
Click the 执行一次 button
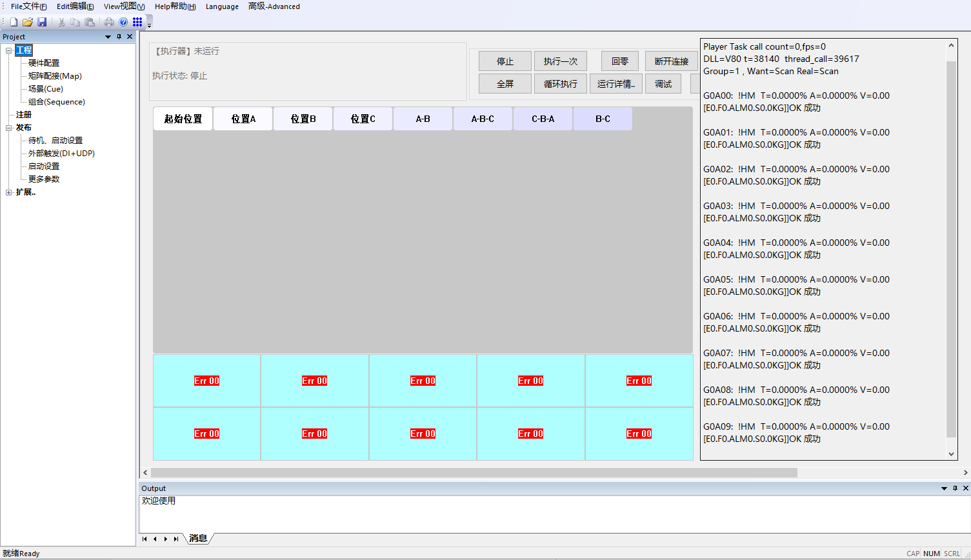[x=561, y=61]
